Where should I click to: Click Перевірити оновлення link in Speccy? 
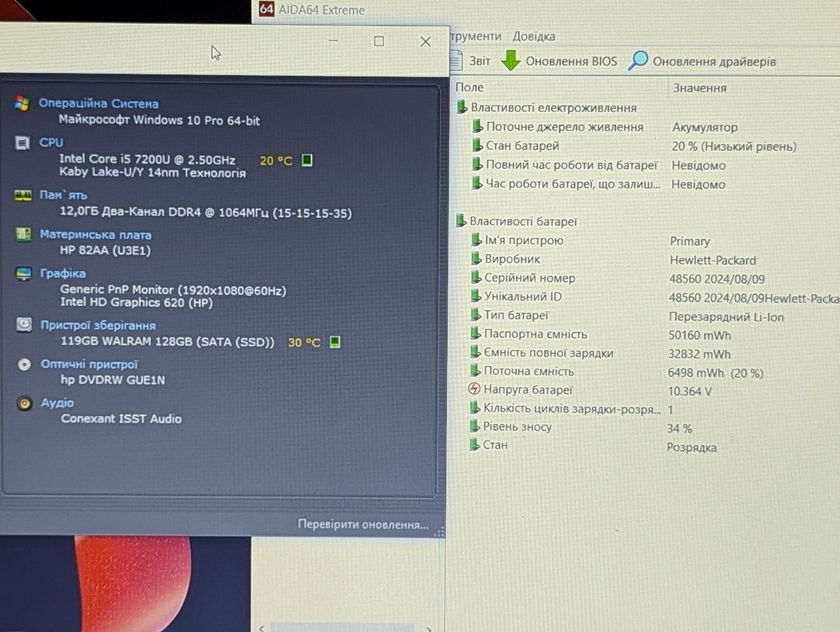click(363, 524)
